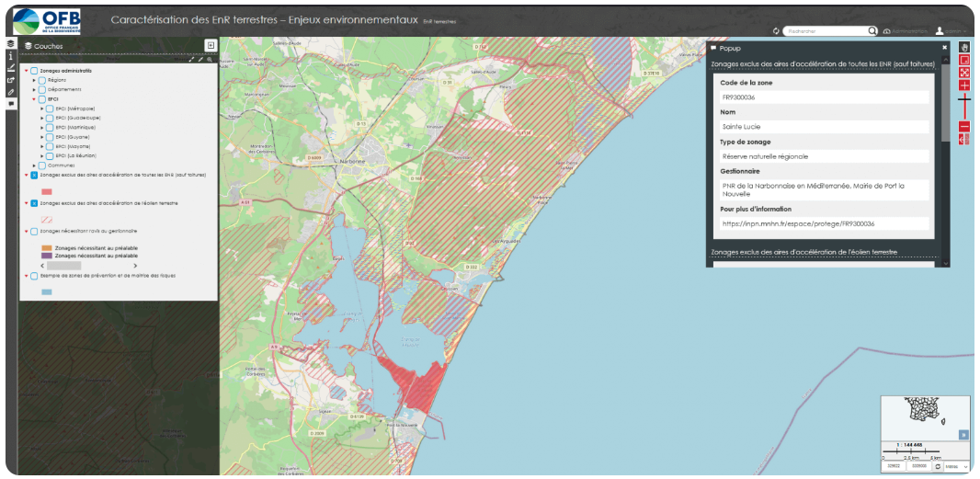Check the Communes layer checkbox
This screenshot has height=479, width=980.
point(42,165)
